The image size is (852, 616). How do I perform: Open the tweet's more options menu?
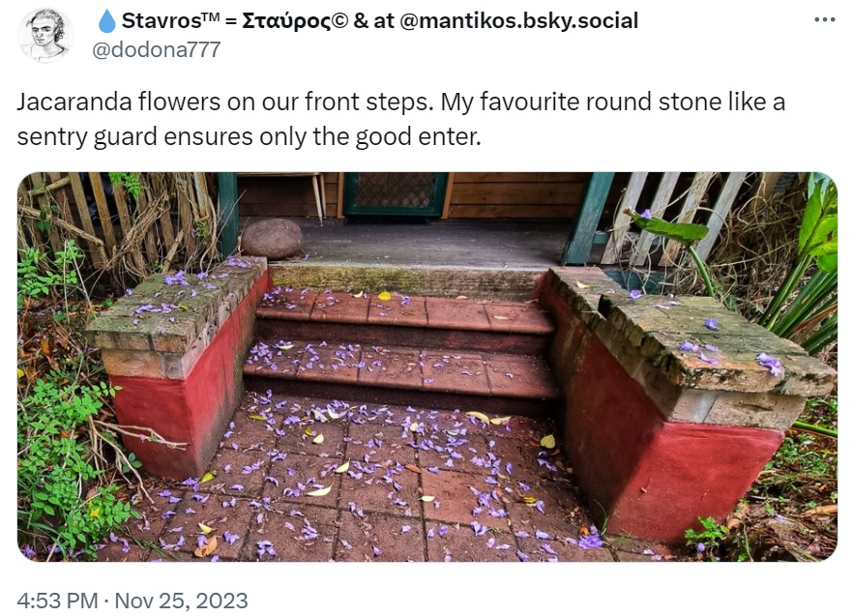point(824,20)
